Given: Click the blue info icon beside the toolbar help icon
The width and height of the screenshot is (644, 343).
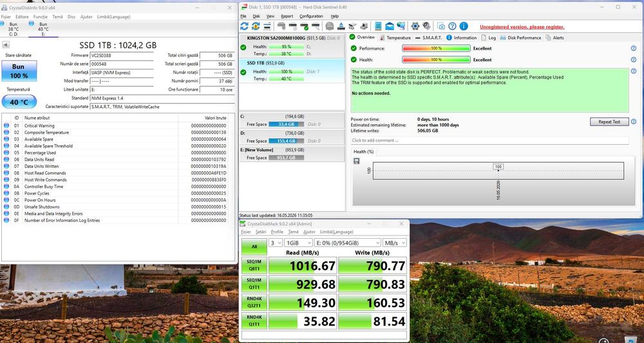Looking at the screenshot, I should [x=464, y=26].
